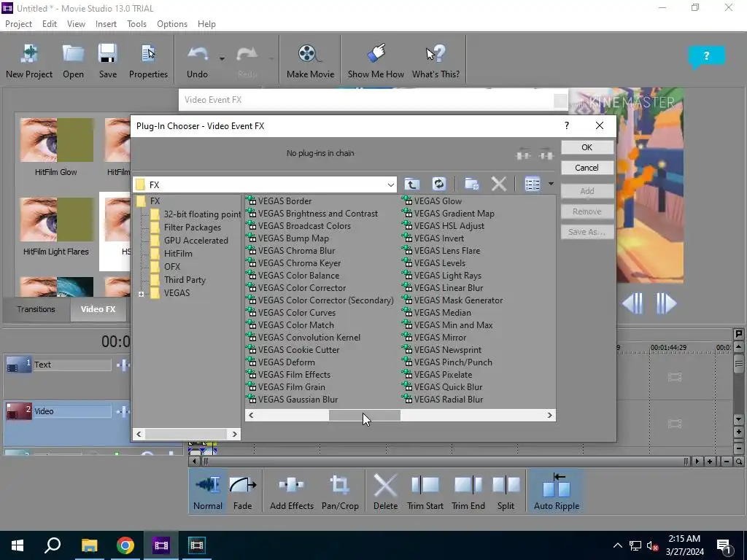Image resolution: width=747 pixels, height=560 pixels.
Task: Click right arrow of plug-in list scrollbar
Action: click(549, 415)
